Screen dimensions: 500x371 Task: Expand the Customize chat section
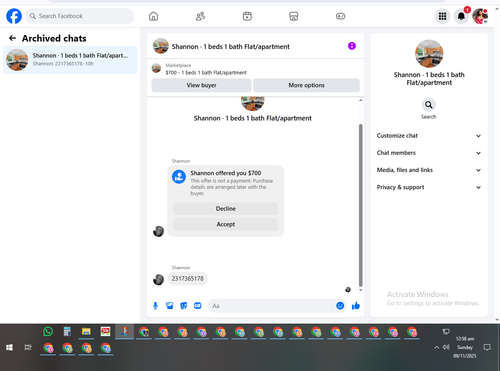point(429,136)
